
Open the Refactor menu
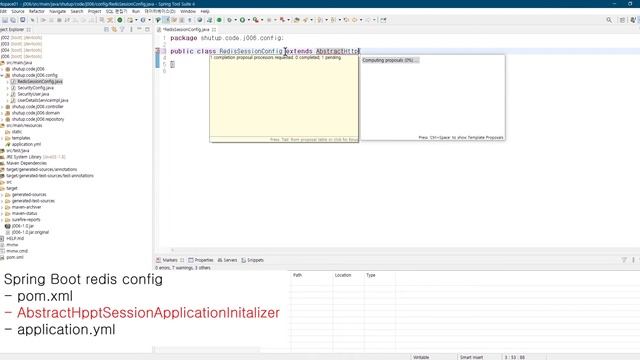tap(36, 11)
